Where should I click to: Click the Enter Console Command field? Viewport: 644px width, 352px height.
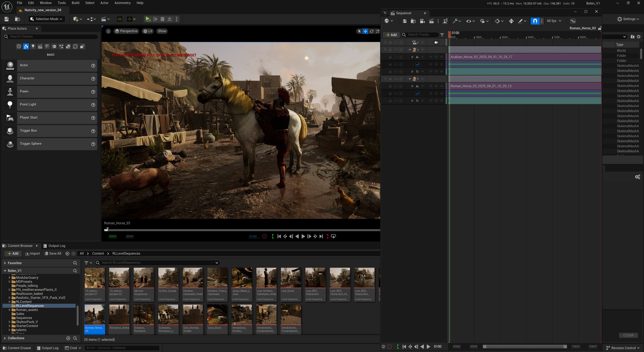click(122, 348)
